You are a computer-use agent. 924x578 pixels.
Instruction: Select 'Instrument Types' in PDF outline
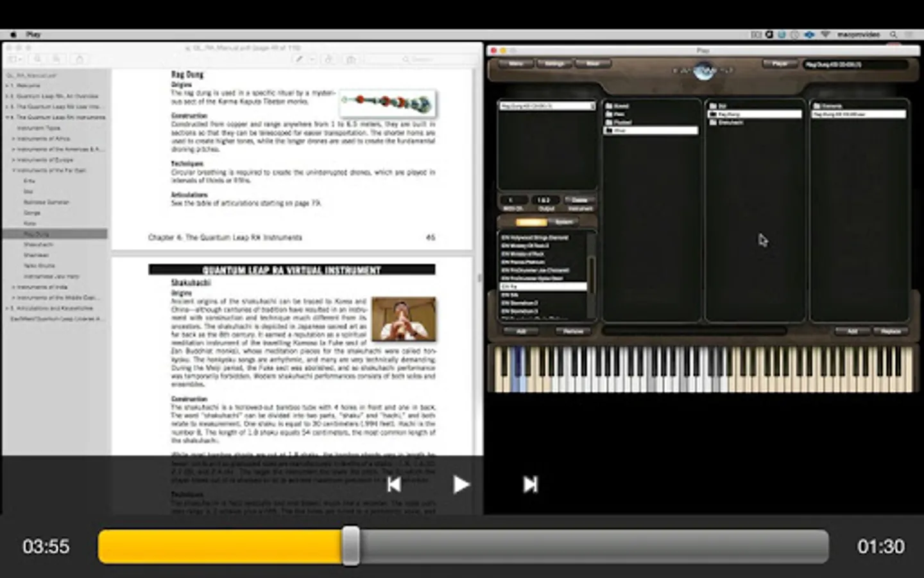coord(38,128)
